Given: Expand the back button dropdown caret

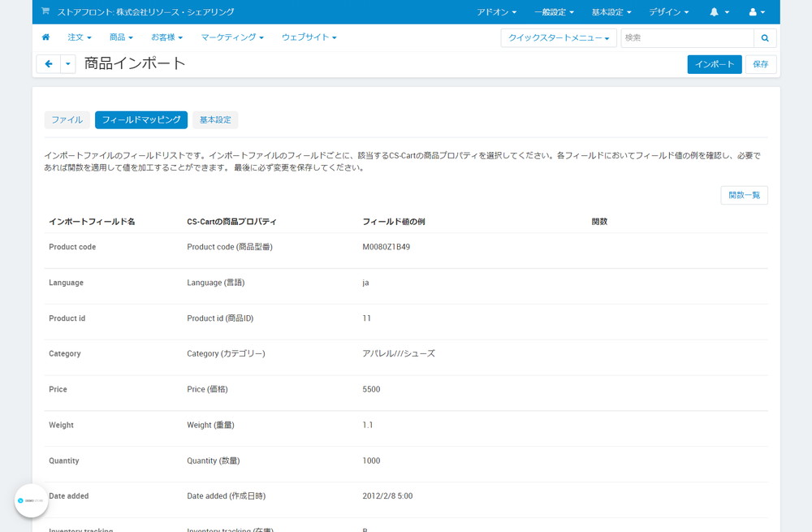Looking at the screenshot, I should 68,64.
